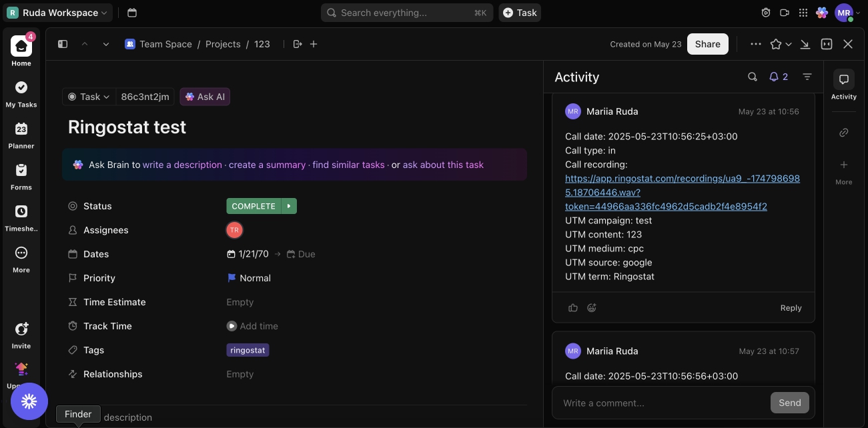Screen dimensions: 868x428
Task: Click the create a summary link
Action: pyautogui.click(x=267, y=165)
